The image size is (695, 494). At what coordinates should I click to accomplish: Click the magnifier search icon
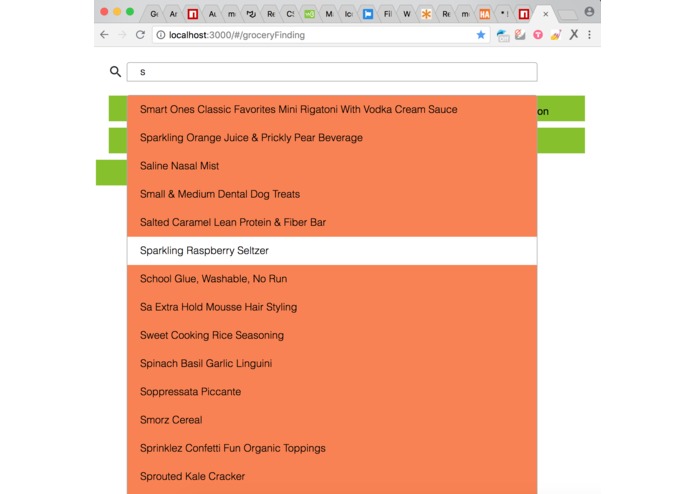coord(115,71)
